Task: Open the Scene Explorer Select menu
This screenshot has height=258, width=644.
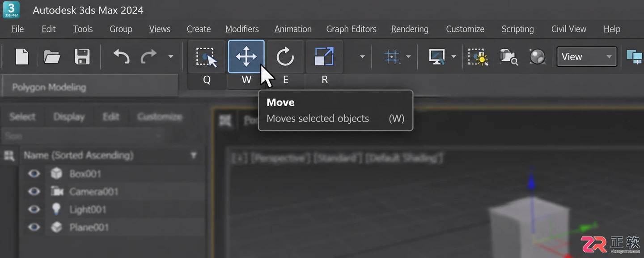Action: 22,117
